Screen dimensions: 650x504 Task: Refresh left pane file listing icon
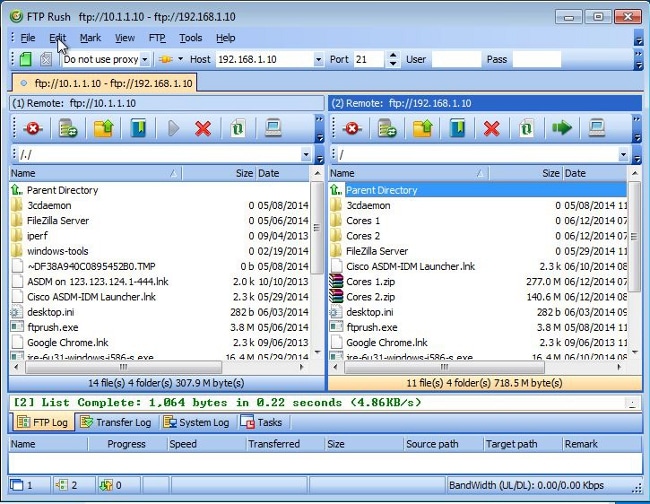pos(238,128)
